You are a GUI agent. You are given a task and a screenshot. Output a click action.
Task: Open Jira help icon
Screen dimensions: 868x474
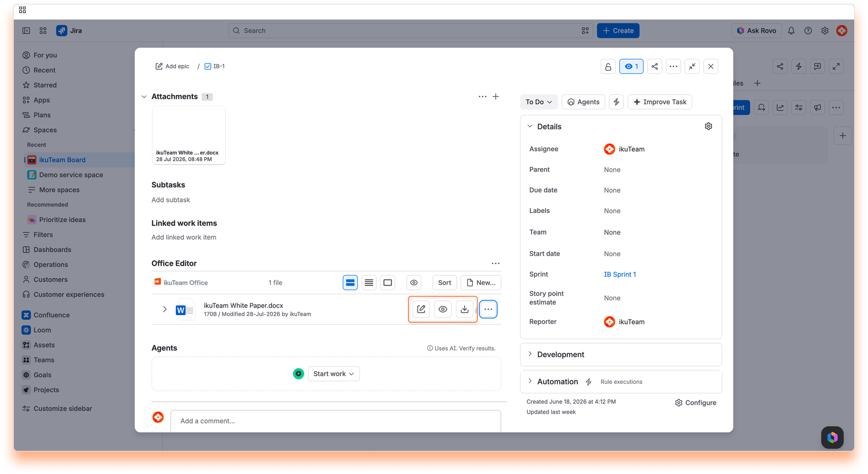[808, 30]
